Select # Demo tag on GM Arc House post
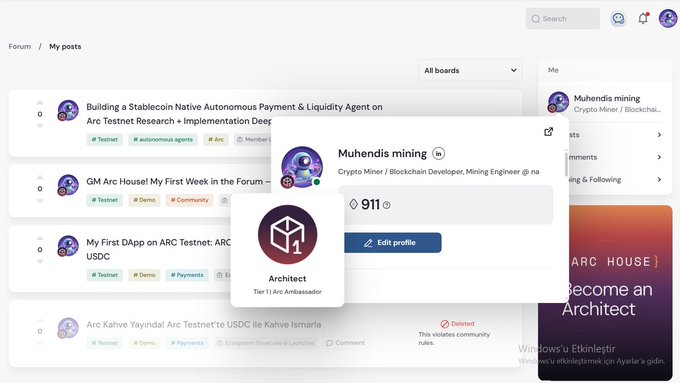Viewport: 680px width, 383px height. click(144, 200)
